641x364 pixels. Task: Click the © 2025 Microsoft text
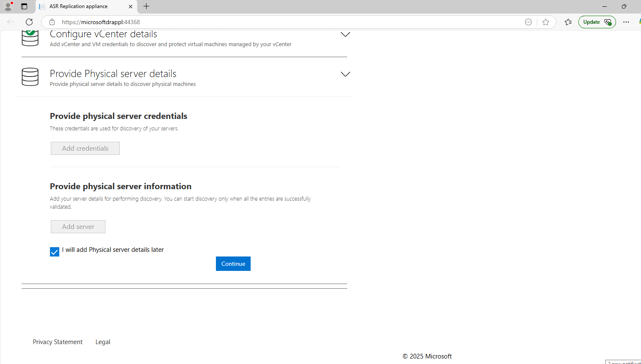[427, 356]
